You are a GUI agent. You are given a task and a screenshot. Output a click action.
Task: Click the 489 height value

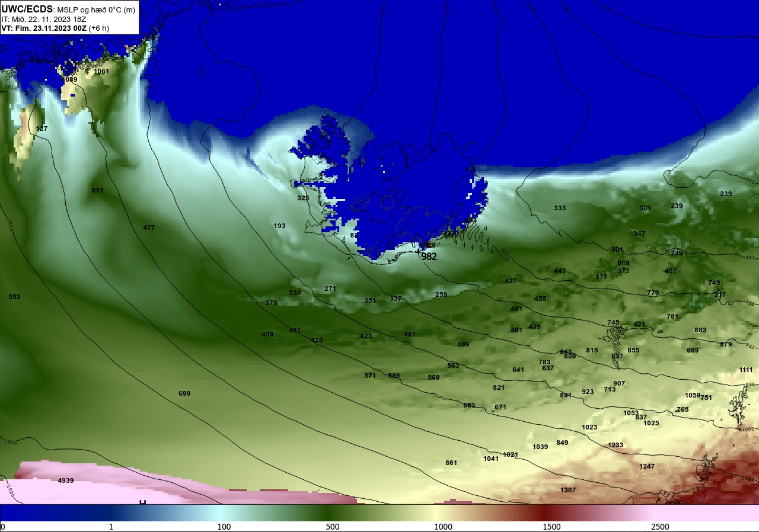pyautogui.click(x=463, y=344)
